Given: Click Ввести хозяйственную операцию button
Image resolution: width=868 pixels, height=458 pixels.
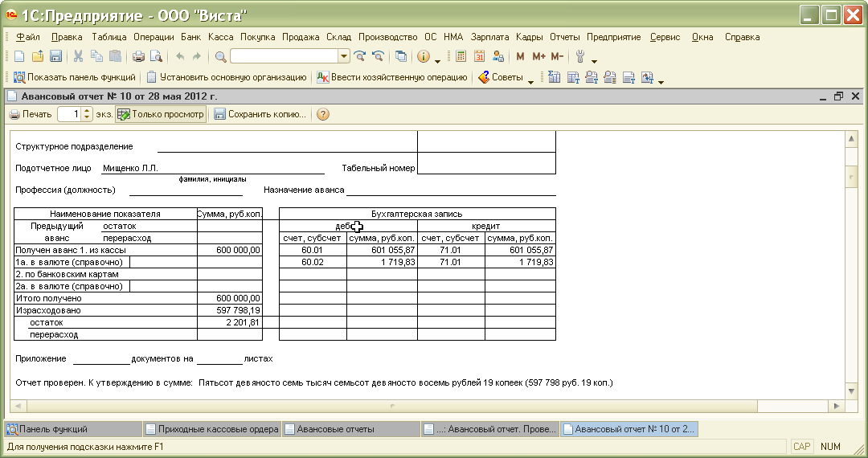Looking at the screenshot, I should click(x=392, y=78).
